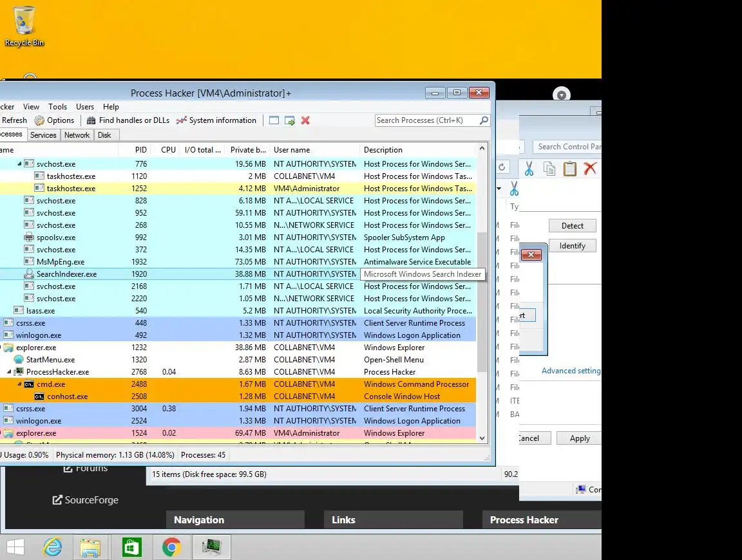Open the Advanced settings link

(x=571, y=371)
